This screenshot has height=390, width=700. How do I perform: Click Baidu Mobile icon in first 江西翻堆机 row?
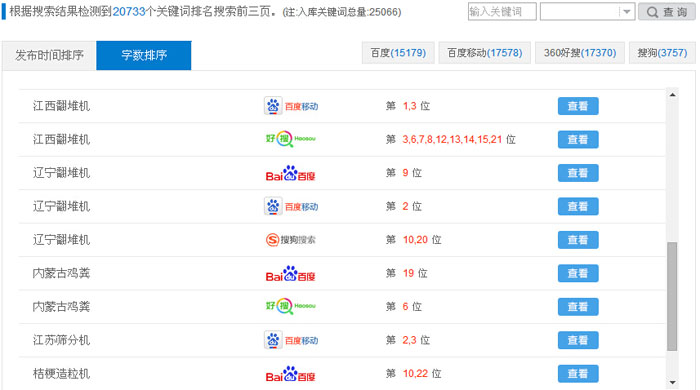pyautogui.click(x=291, y=106)
